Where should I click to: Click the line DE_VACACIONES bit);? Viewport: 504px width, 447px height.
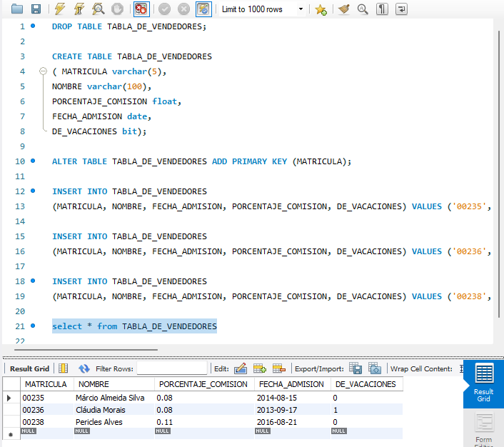pos(99,131)
